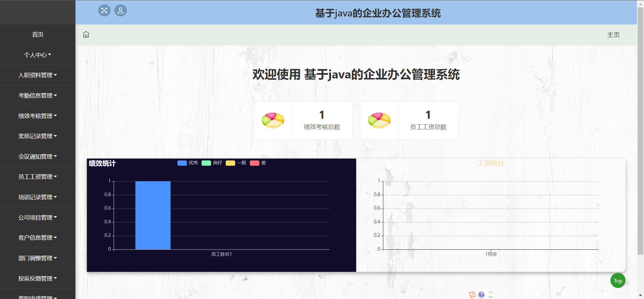
Task: Click the scrollbar down arrow
Action: coord(640,296)
